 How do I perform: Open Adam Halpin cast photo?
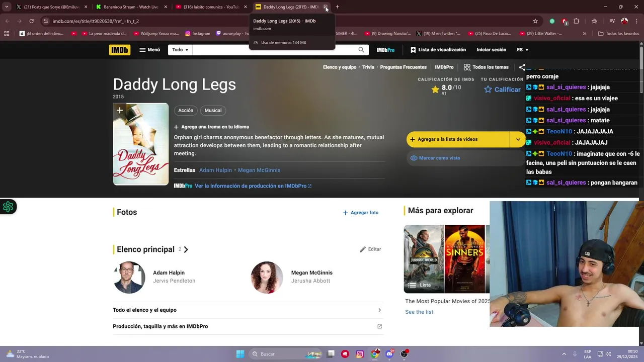point(129,277)
